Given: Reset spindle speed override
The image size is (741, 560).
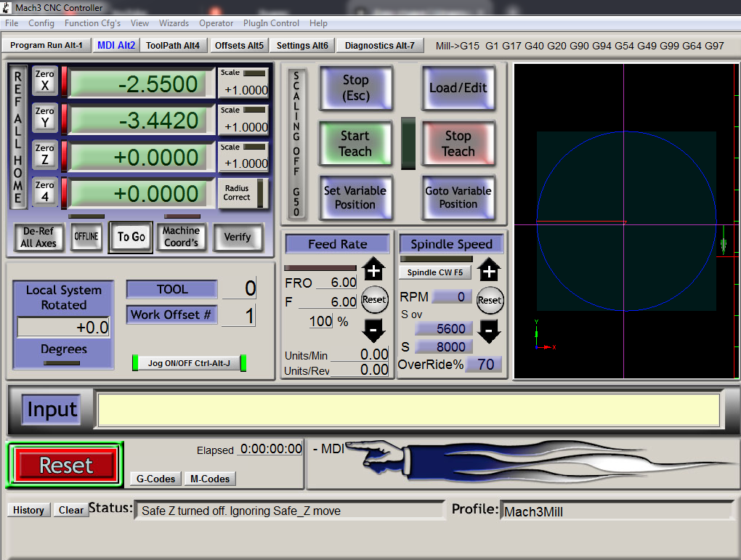Looking at the screenshot, I should click(x=490, y=301).
